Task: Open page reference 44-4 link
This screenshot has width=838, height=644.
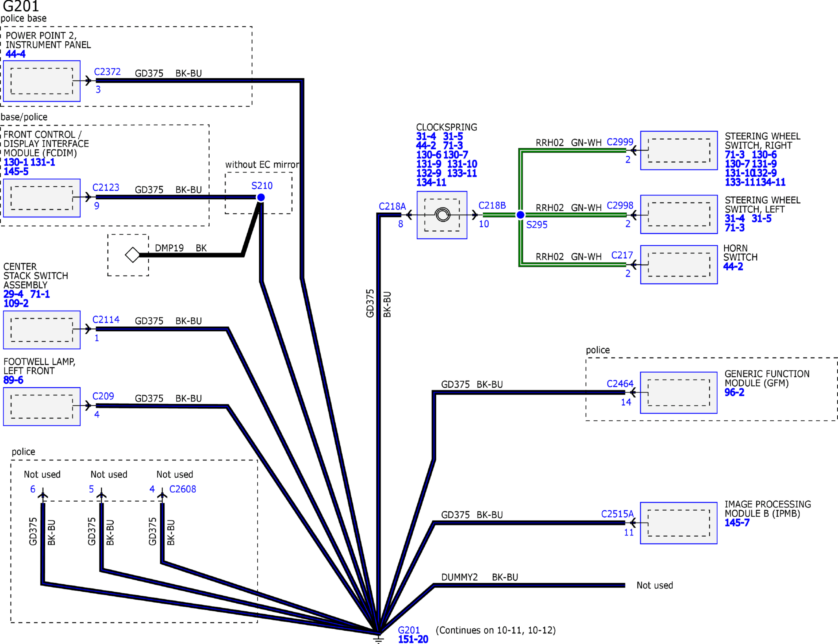Action: (x=16, y=54)
